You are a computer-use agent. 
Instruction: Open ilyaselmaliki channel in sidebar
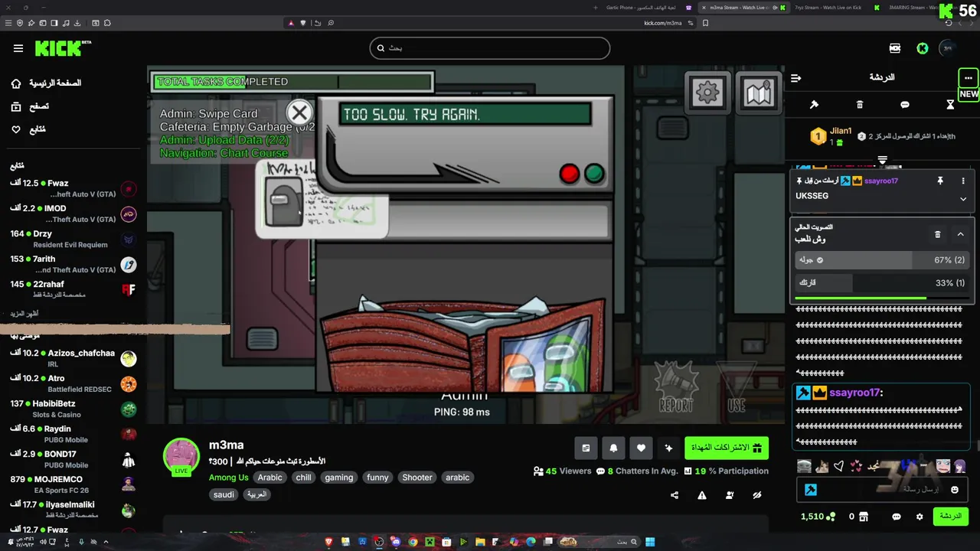[73, 510]
